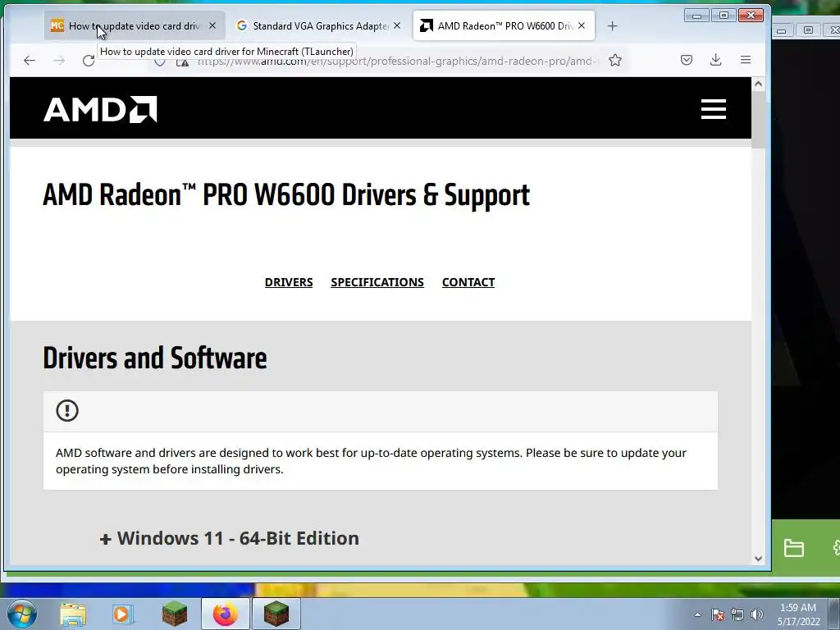Viewport: 840px width, 630px height.
Task: Go back to the previous page
Action: (x=30, y=61)
